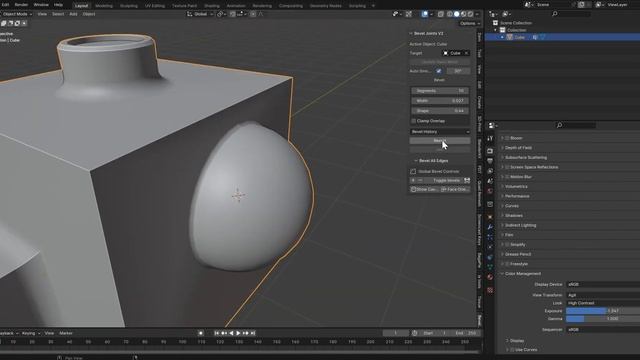
Task: Open the View Transform dropdown
Action: click(603, 295)
